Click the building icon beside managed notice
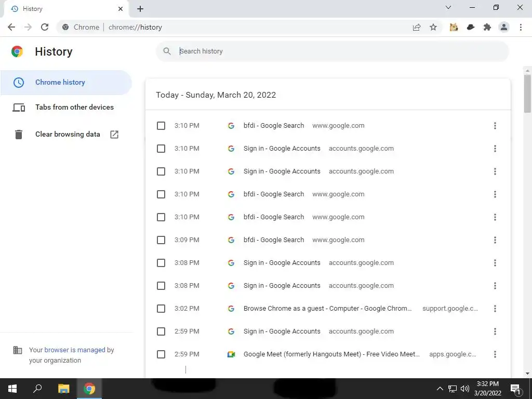 click(17, 350)
